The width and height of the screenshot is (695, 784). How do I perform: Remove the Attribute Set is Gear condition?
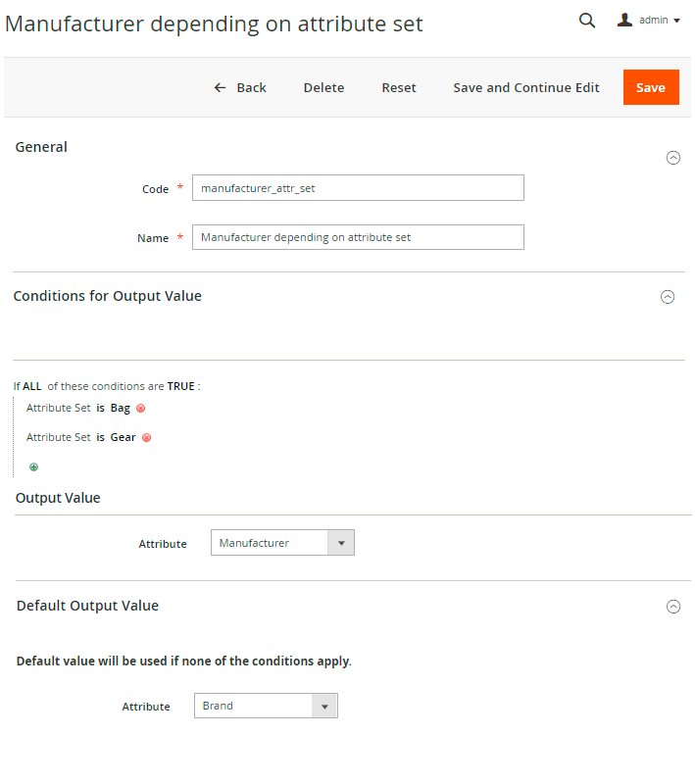(147, 437)
